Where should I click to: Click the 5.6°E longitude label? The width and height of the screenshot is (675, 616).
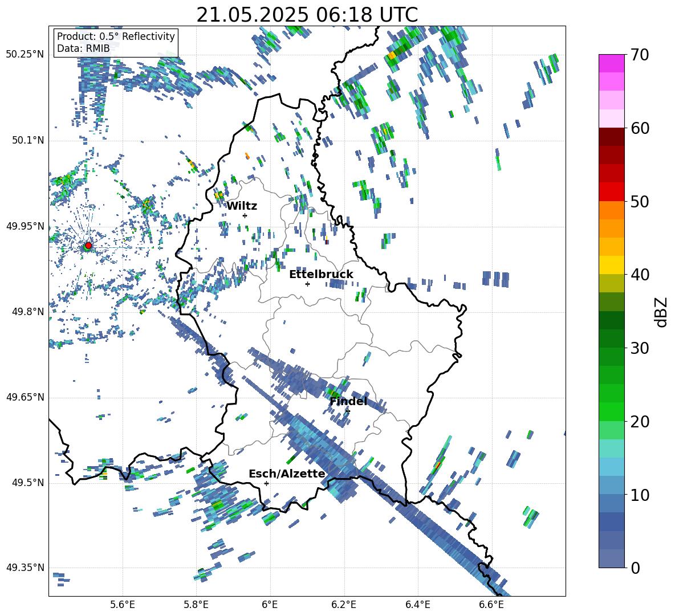coord(123,605)
